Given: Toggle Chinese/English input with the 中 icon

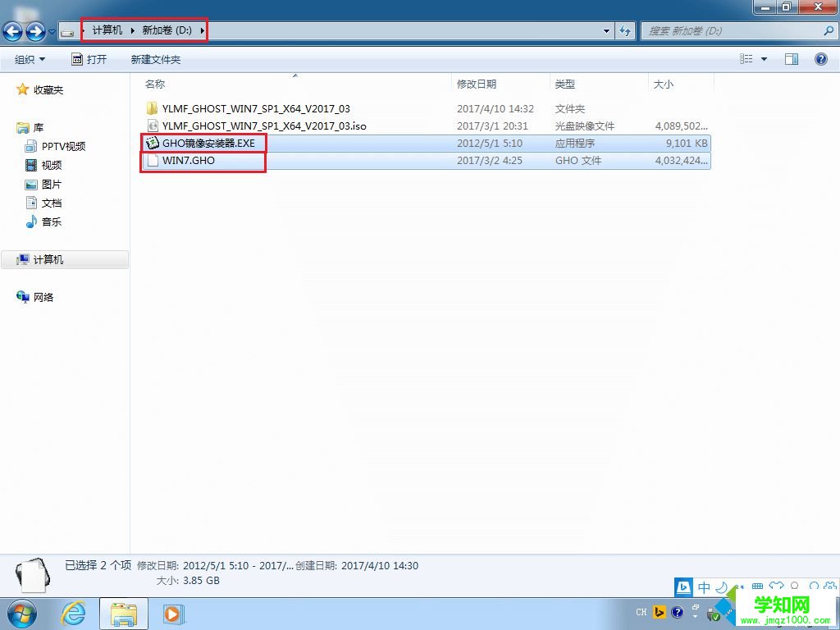Looking at the screenshot, I should [704, 587].
